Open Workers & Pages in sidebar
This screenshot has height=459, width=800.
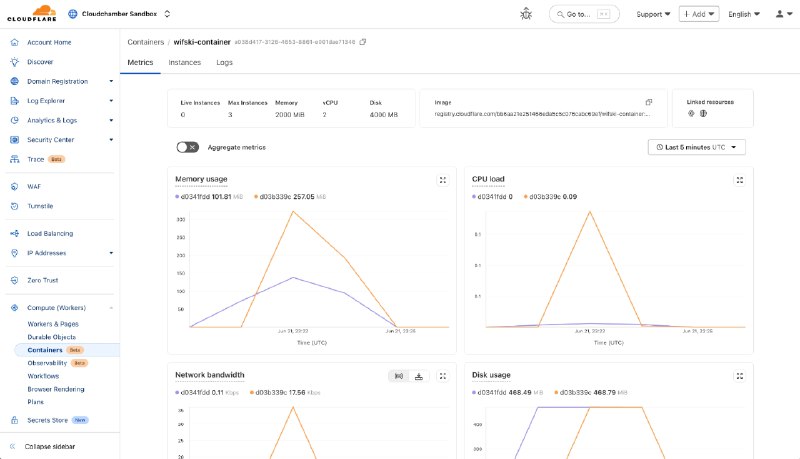[53, 324]
